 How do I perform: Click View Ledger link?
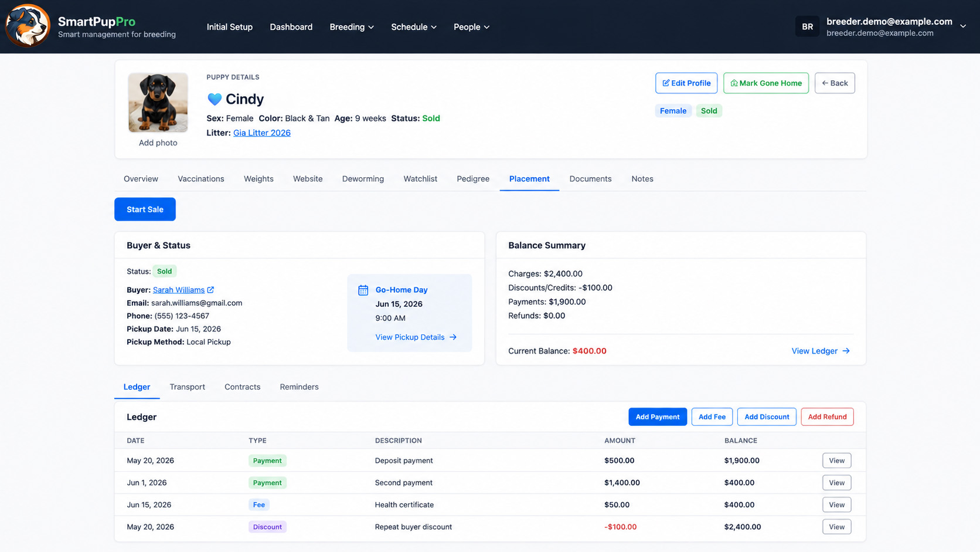click(821, 351)
